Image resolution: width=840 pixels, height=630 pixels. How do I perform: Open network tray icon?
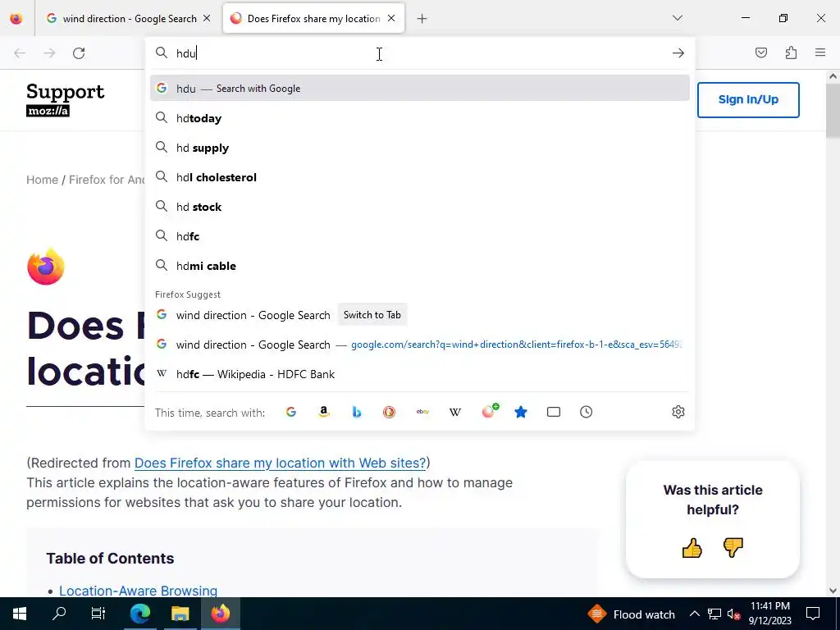pyautogui.click(x=714, y=614)
